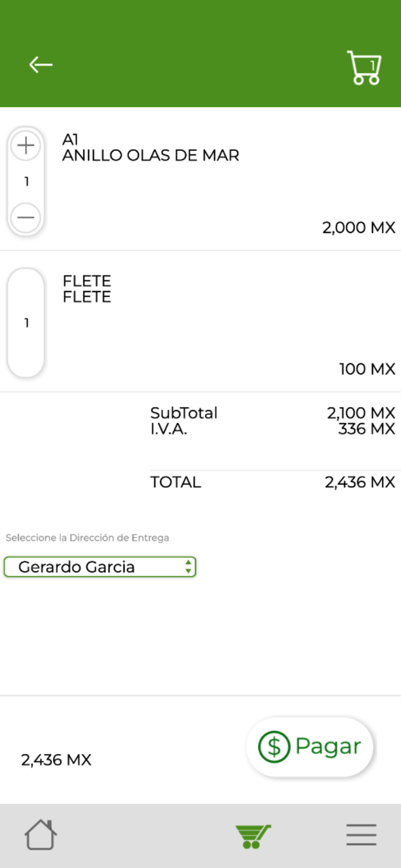
Task: Click the 2,000 MX item price
Action: click(x=358, y=228)
